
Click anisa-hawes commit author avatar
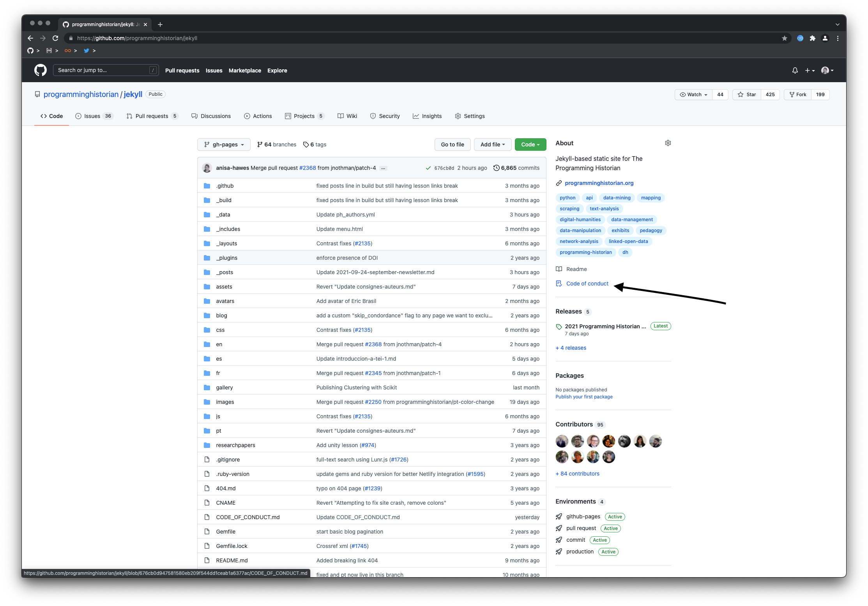click(207, 168)
